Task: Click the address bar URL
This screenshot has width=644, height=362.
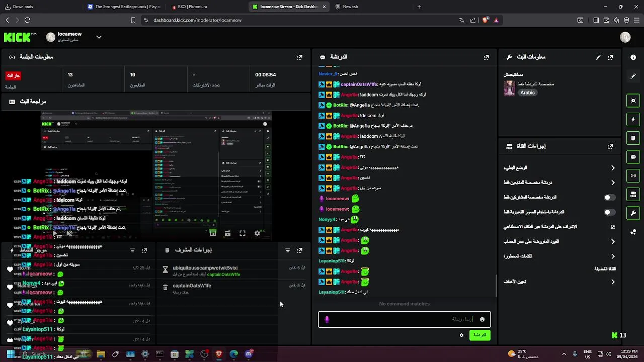Action: pos(197,20)
